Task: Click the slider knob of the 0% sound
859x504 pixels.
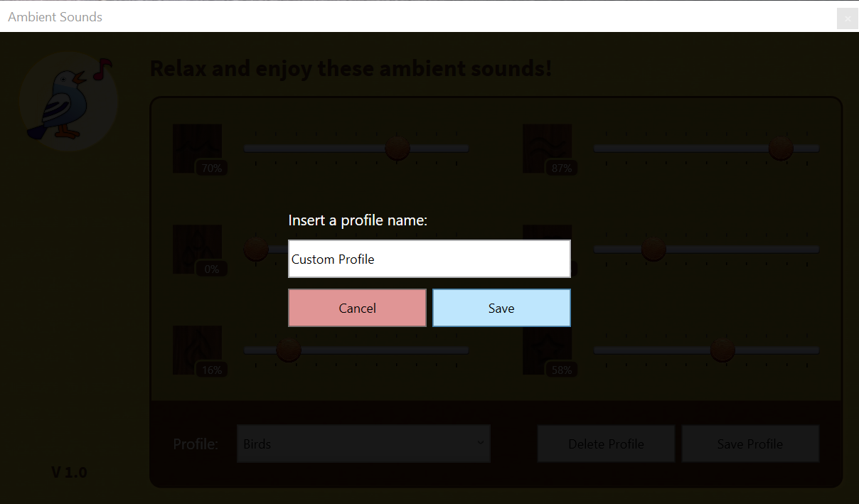Action: [x=255, y=249]
